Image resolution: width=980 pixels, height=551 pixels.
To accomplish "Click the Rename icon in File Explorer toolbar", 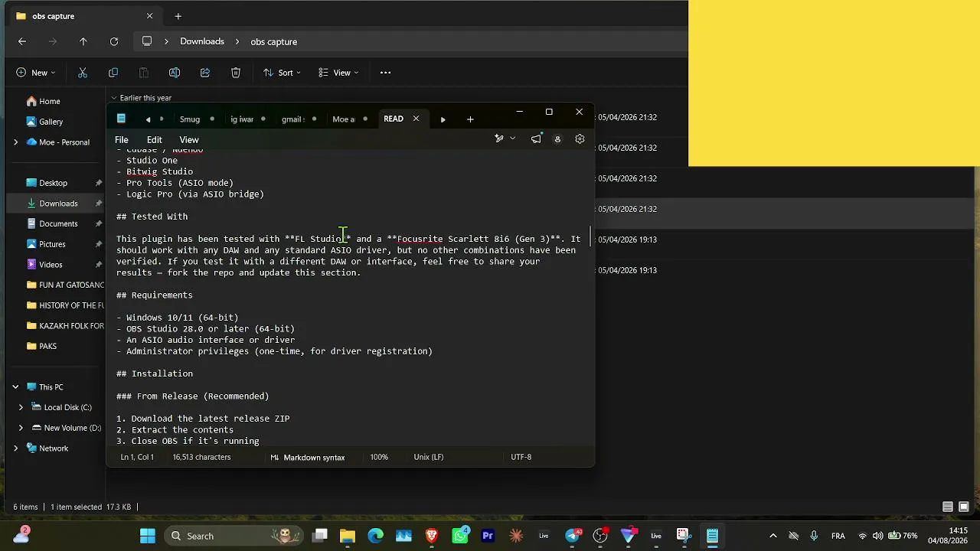I will pos(175,73).
